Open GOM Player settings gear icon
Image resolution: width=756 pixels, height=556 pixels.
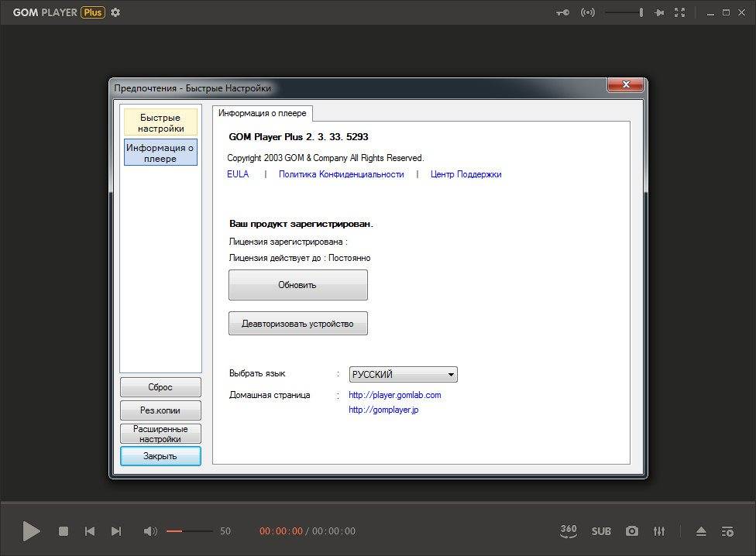click(x=115, y=12)
